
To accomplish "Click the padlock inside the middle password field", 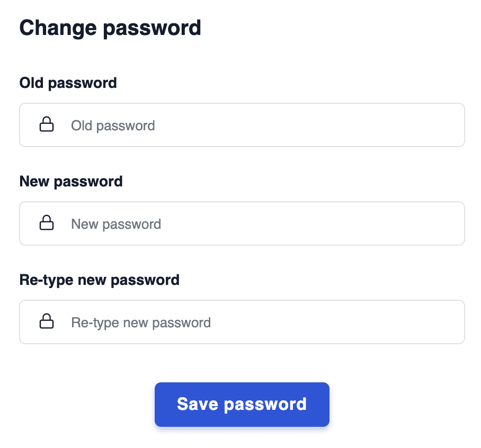I will pyautogui.click(x=47, y=223).
